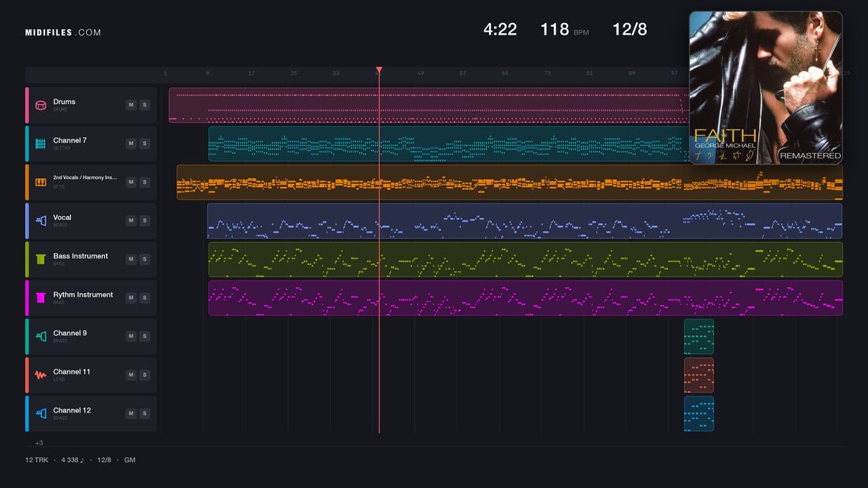Click bar 17 on the timeline ruler
This screenshot has height=488, width=868.
point(251,73)
